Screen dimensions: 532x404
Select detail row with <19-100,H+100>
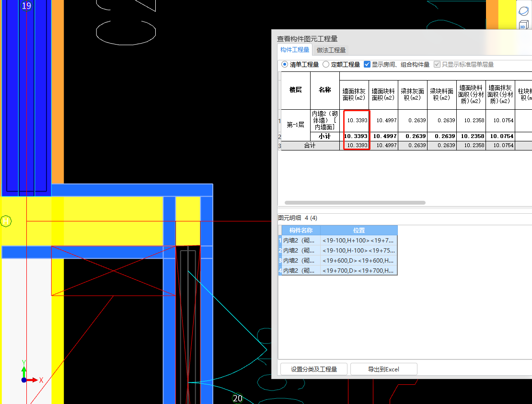pyautogui.click(x=339, y=241)
